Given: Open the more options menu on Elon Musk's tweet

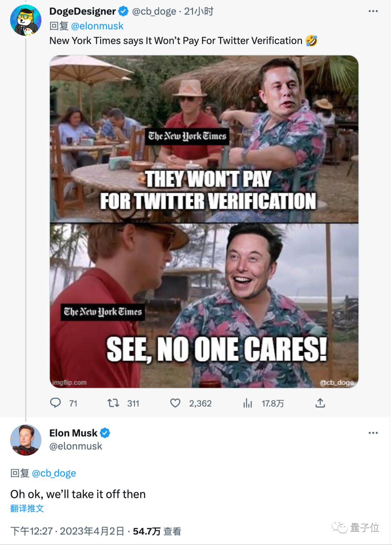Looking at the screenshot, I should [372, 433].
